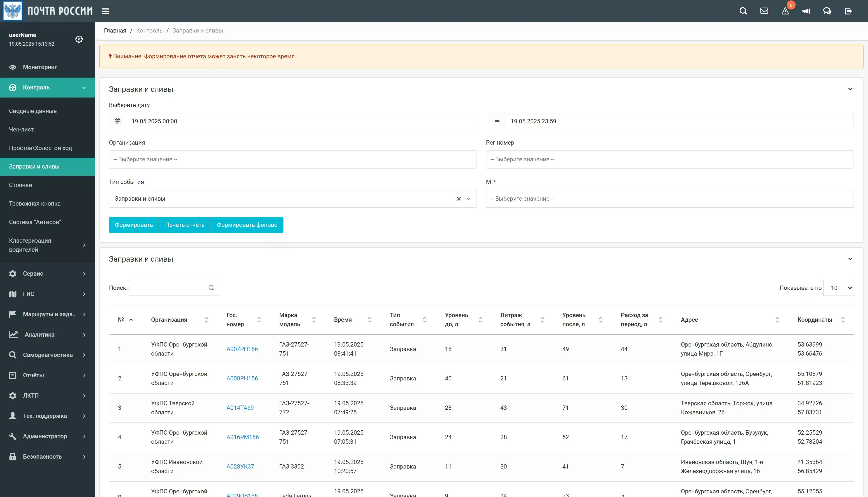Screen dimensions: 868x497
Task: Expand the ГИС menu
Action: click(x=47, y=294)
